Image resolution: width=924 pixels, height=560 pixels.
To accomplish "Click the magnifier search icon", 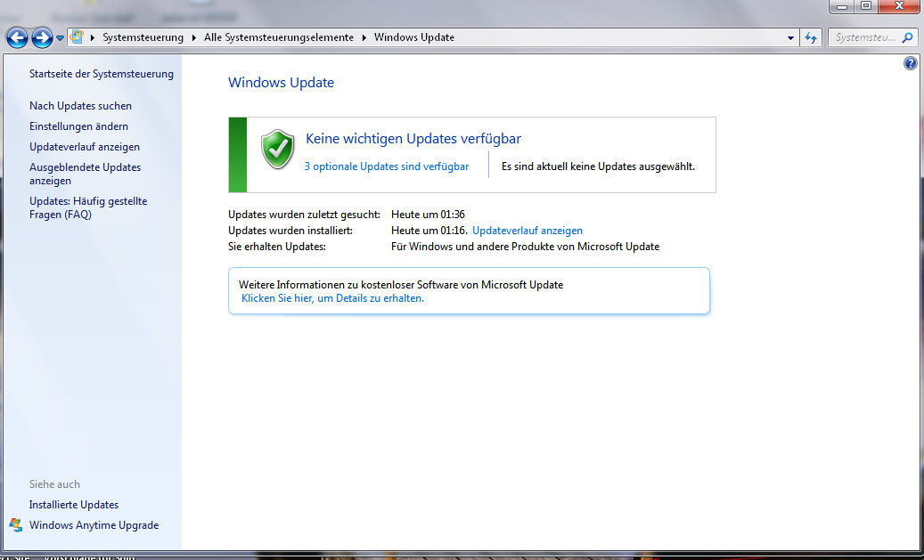I will click(x=907, y=37).
